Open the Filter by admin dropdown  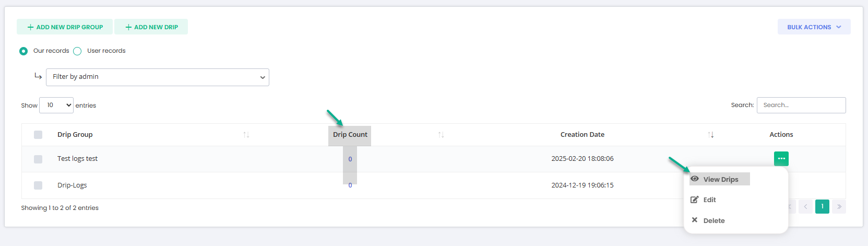point(158,77)
